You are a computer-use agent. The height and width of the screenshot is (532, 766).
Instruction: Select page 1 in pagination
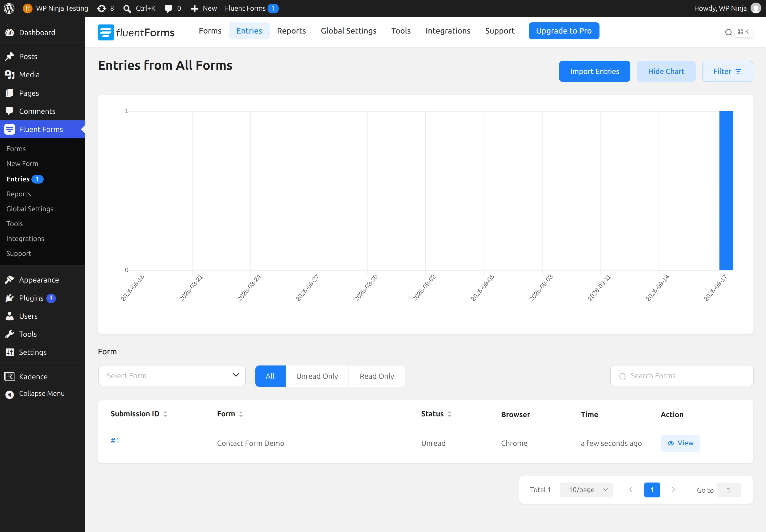[x=652, y=490]
